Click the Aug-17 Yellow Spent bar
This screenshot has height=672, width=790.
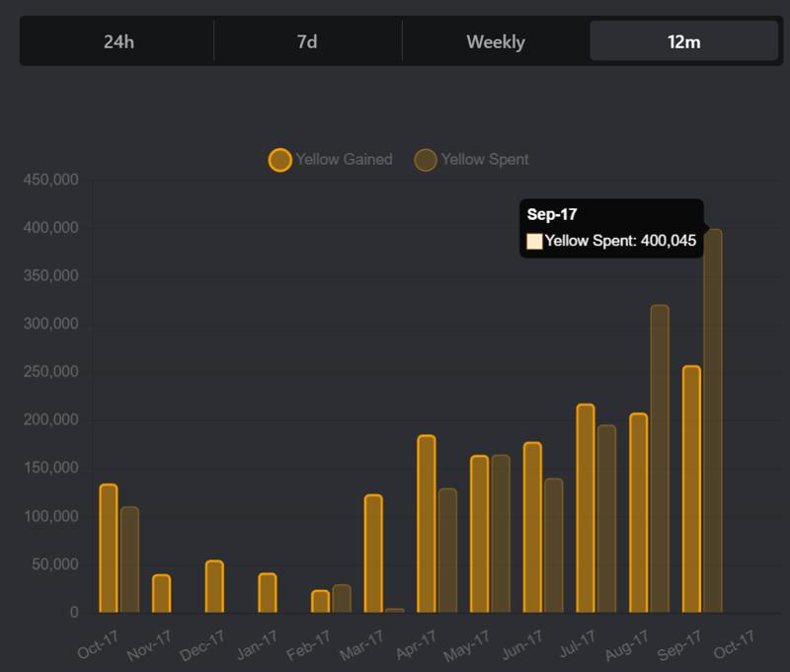click(660, 460)
